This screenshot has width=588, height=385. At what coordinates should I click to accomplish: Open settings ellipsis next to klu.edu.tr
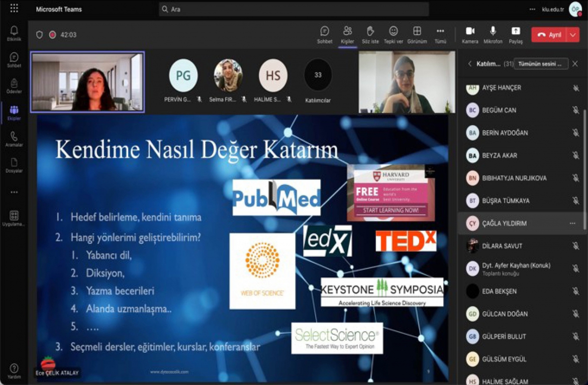click(x=532, y=10)
